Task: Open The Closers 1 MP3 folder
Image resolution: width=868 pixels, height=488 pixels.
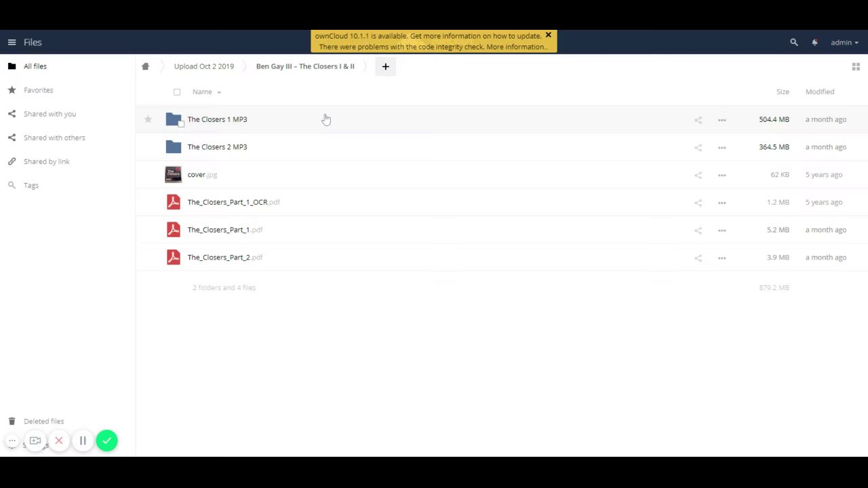Action: coord(217,119)
